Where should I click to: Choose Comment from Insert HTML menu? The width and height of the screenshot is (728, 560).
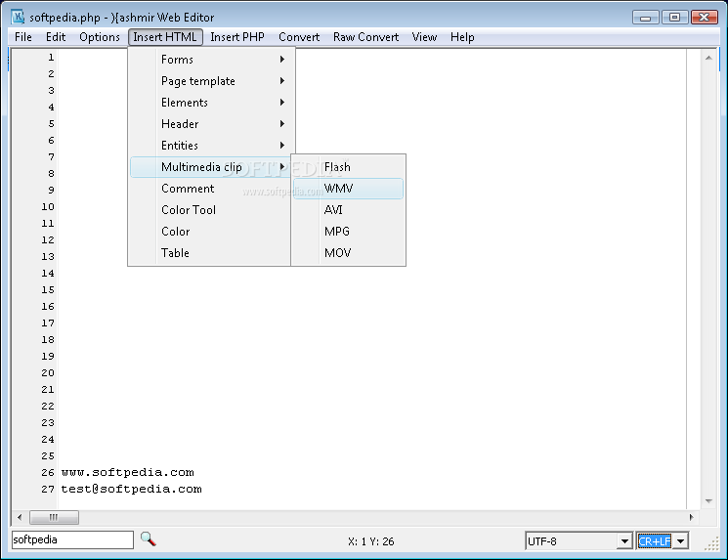tap(210, 189)
